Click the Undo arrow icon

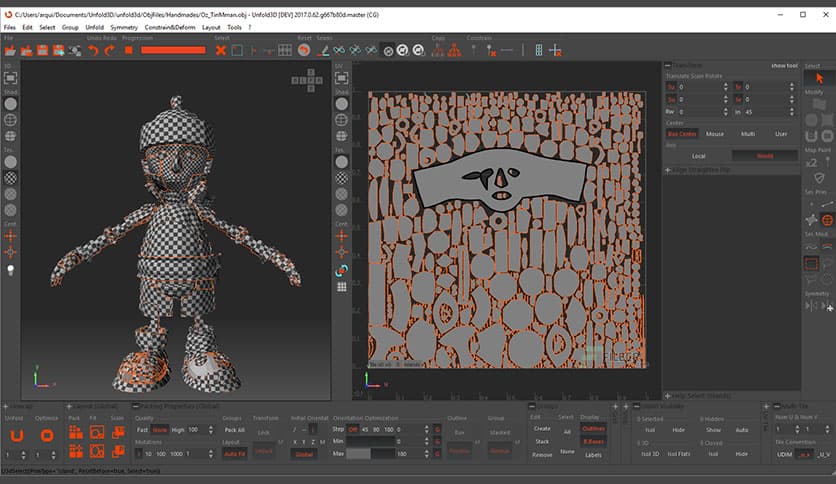click(93, 51)
